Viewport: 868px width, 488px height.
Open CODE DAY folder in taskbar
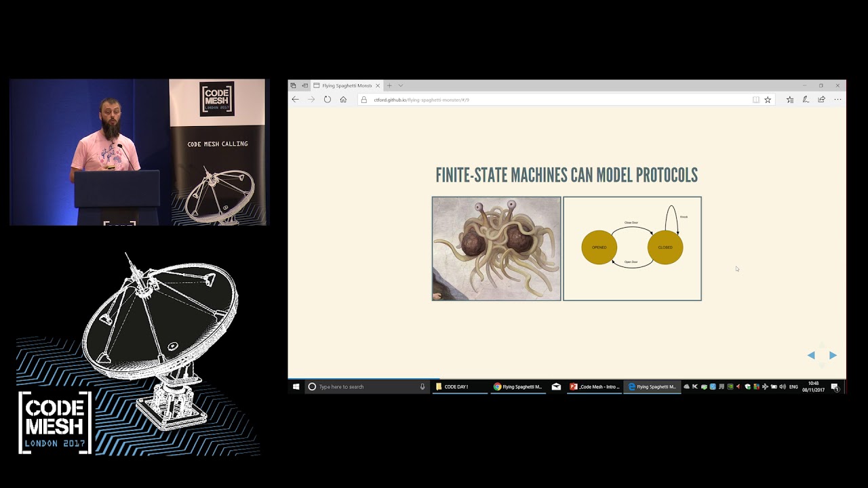(460, 386)
